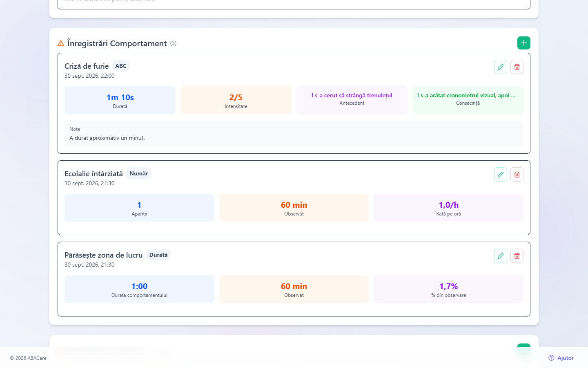This screenshot has width=588, height=368.
Task: Click the © 2026 ABACare footer text
Action: click(28, 358)
